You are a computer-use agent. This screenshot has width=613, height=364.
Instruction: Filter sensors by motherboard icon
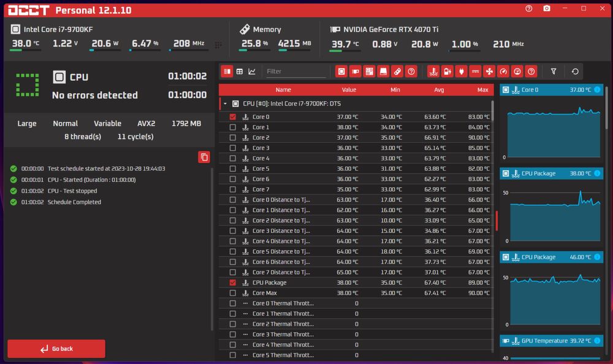tap(369, 72)
